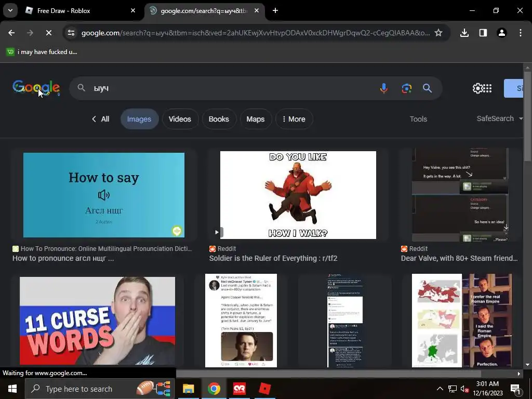This screenshot has width=532, height=399.
Task: Open the clock showing 3:01 AM
Action: (487, 389)
